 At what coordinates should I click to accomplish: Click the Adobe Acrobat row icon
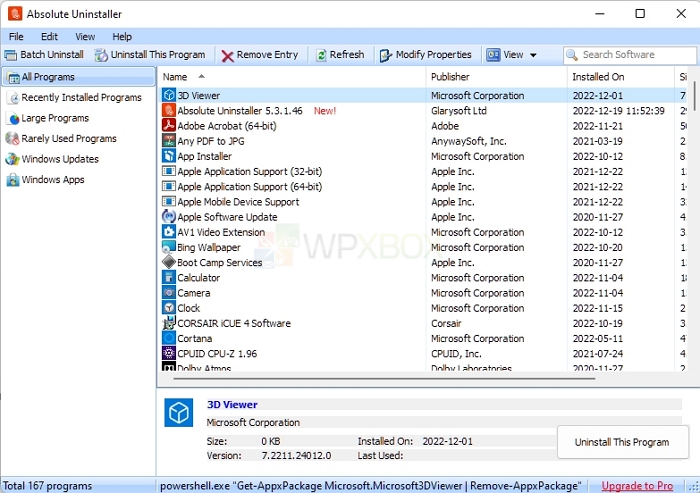point(169,125)
